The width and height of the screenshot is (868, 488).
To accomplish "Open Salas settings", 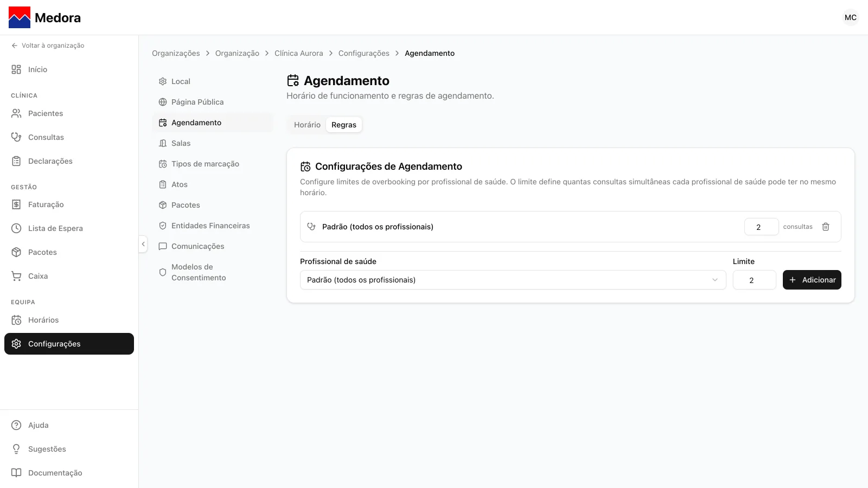I will click(x=213, y=143).
